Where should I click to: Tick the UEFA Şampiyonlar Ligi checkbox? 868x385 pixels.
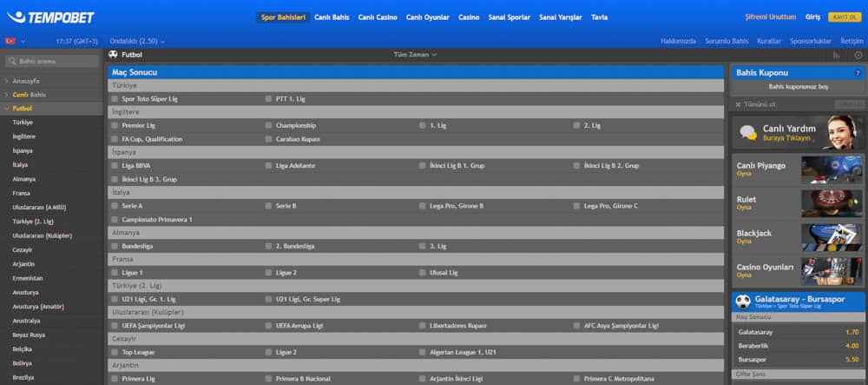tap(115, 326)
